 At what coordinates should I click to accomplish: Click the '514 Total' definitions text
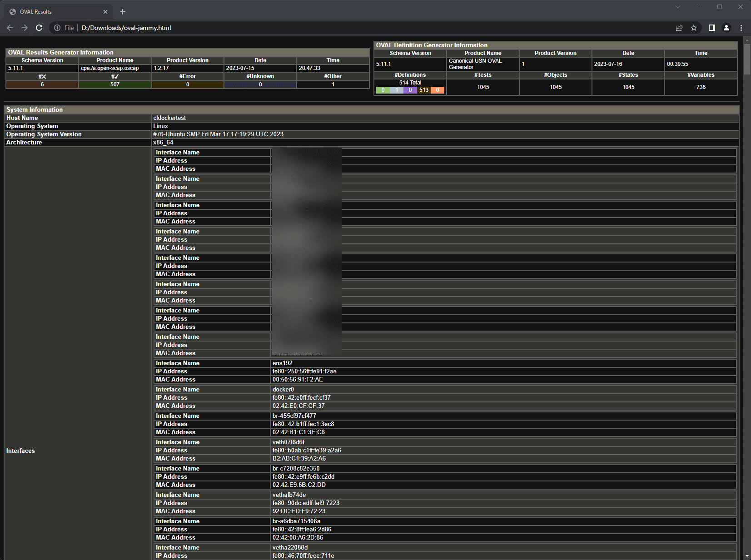[410, 83]
